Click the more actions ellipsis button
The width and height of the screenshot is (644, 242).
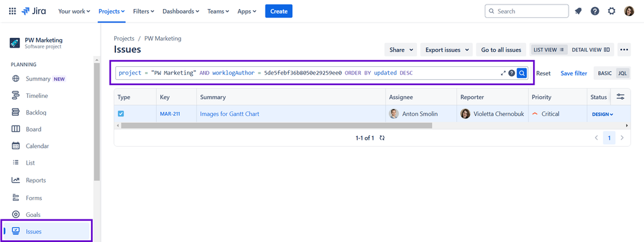pos(624,50)
